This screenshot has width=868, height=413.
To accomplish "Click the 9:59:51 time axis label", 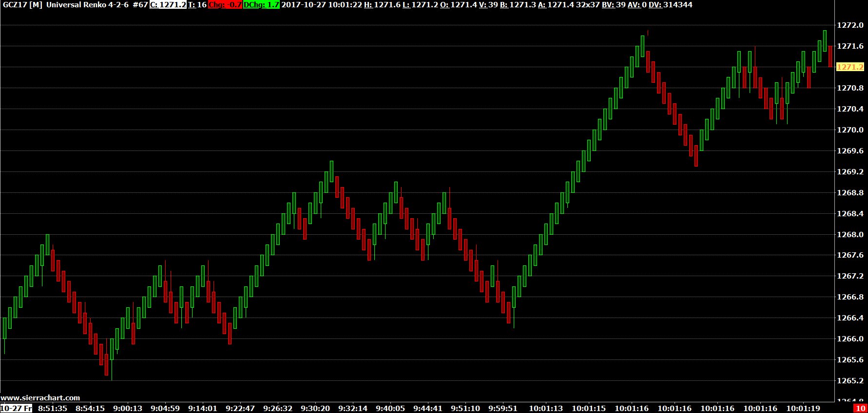I will [x=503, y=409].
